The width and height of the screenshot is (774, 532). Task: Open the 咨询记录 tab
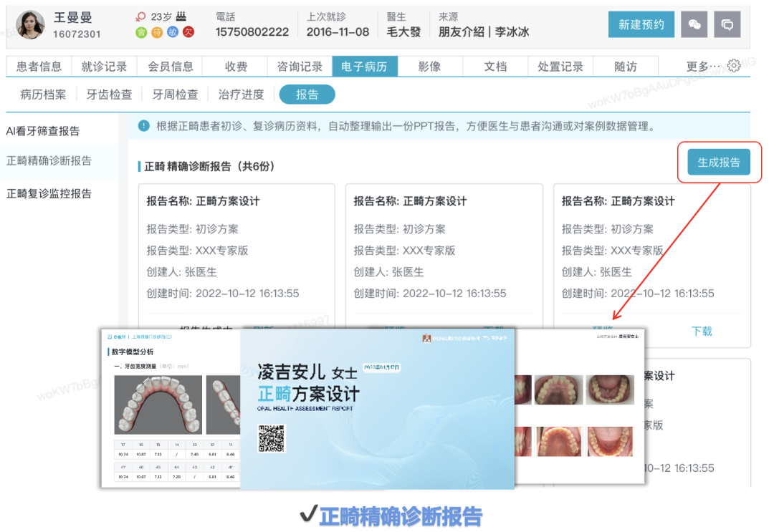300,67
